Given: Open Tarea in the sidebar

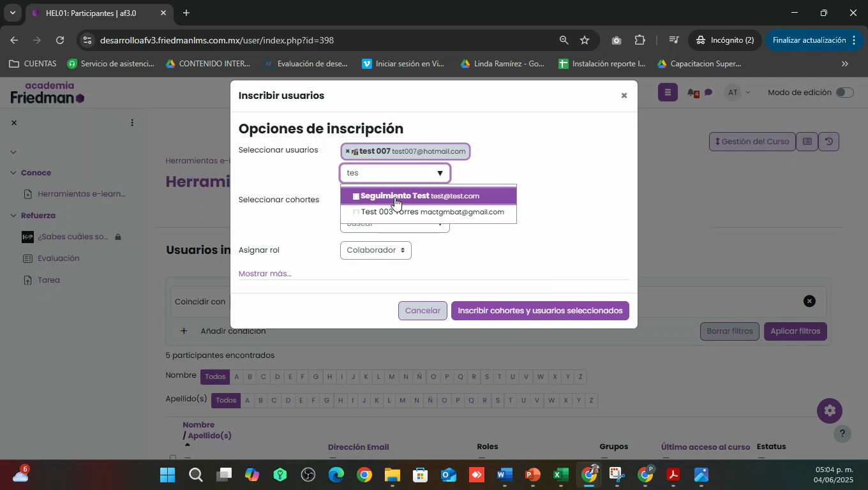Looking at the screenshot, I should coord(49,280).
